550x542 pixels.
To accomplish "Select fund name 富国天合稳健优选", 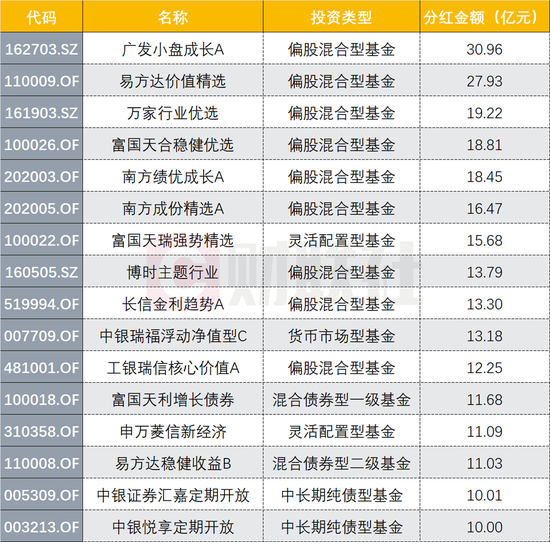I will coord(173,145).
